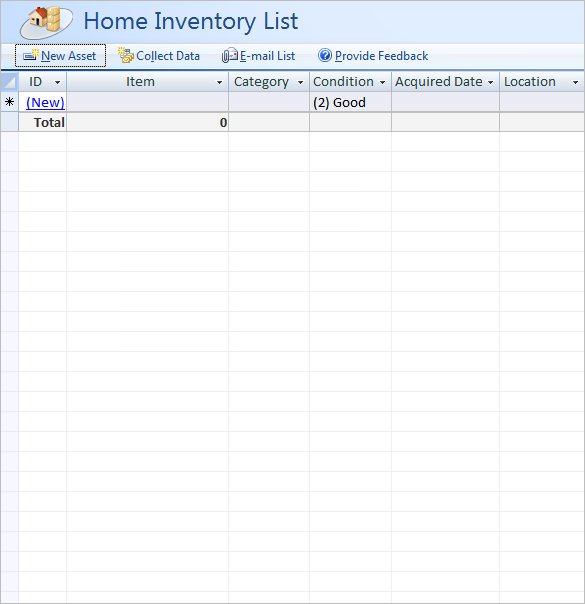Expand the Category column filter arrow
This screenshot has width=585, height=604.
tap(300, 82)
